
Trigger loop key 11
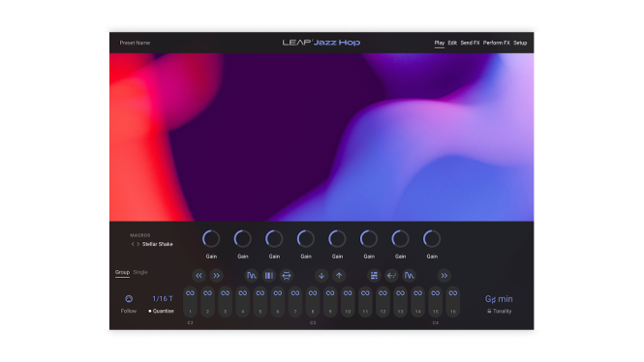pos(365,302)
